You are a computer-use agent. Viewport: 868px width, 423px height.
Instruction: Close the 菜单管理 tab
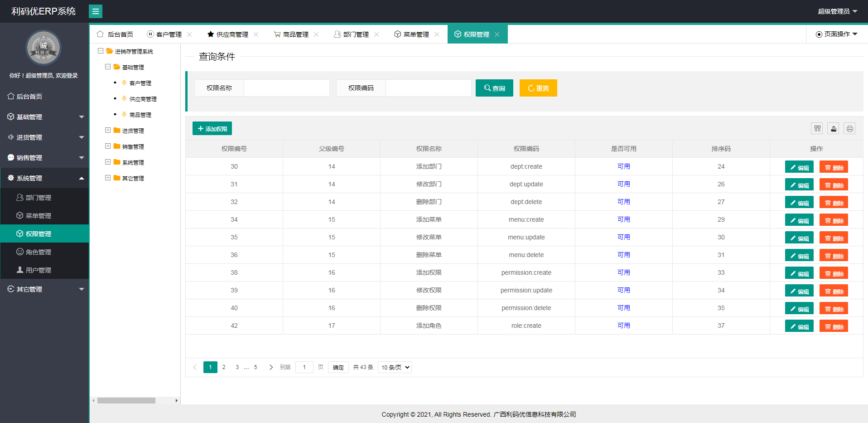coord(437,34)
